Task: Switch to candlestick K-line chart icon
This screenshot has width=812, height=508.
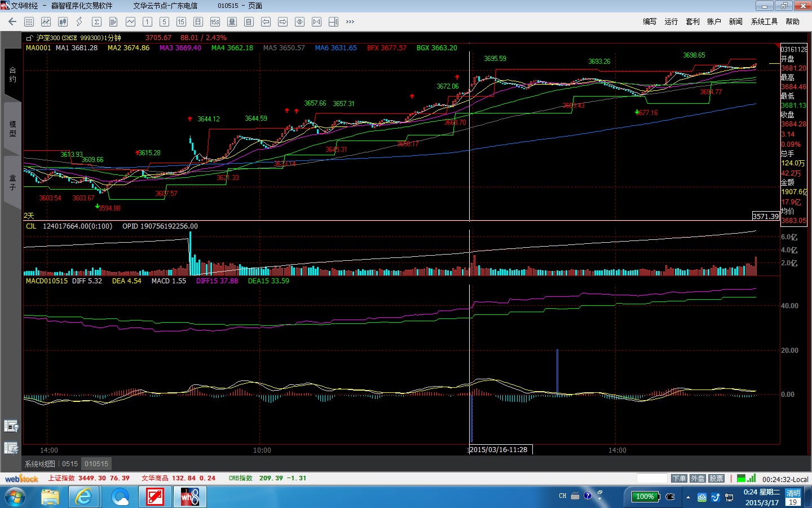Action: (x=63, y=21)
